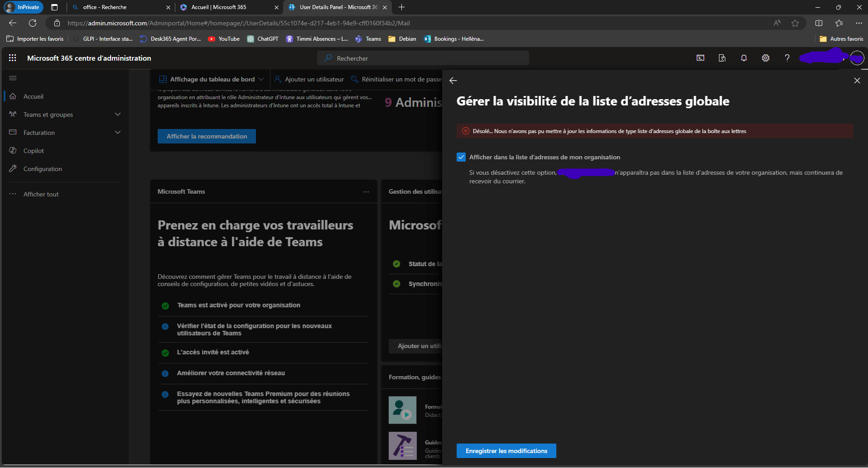Open the Bookings - Hellèna bookmark
Viewport: 868px width, 468px height.
point(453,39)
